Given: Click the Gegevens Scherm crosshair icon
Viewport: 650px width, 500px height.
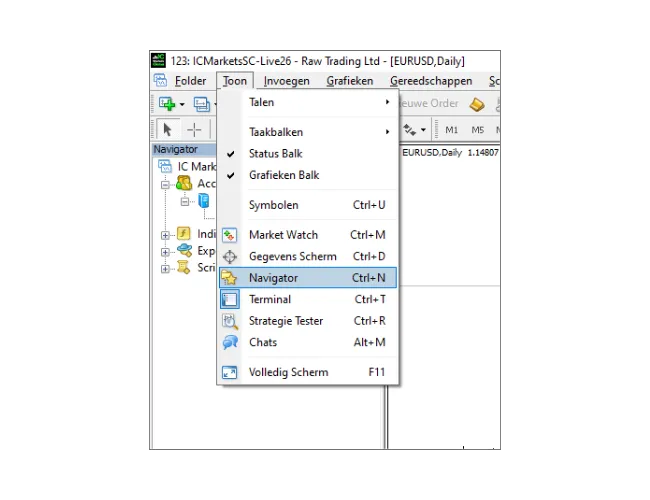Looking at the screenshot, I should [x=230, y=257].
